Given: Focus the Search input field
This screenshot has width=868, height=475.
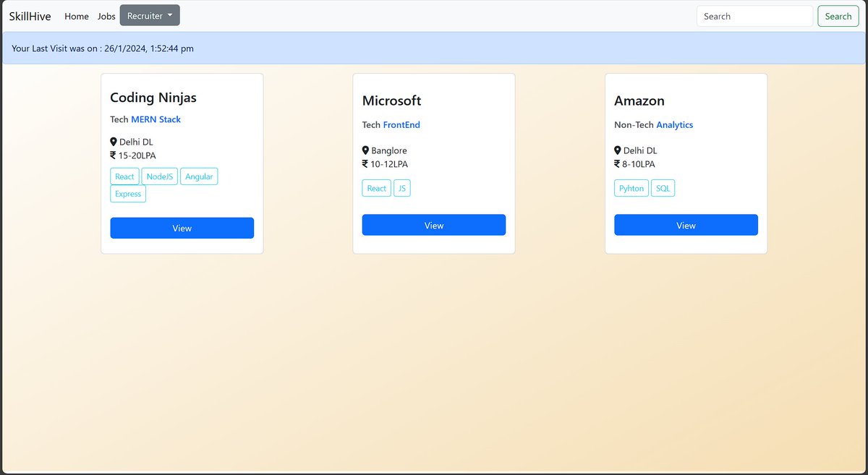Looking at the screenshot, I should tap(754, 16).
